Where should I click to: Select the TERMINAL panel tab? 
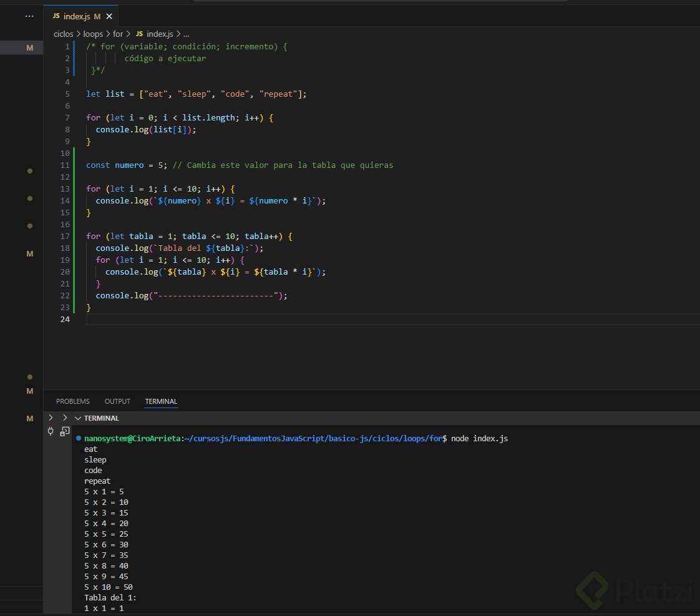pos(161,401)
